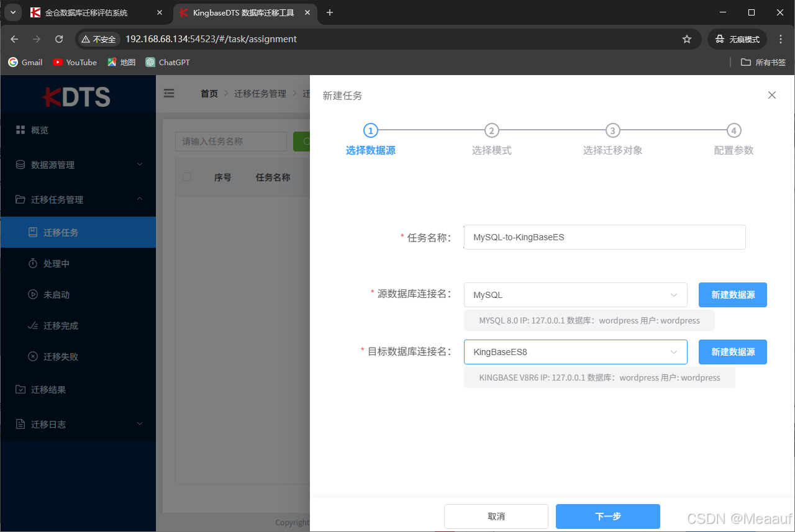Open 概览 in the sidebar
Screen dimensions: 795x532
pyautogui.click(x=78, y=130)
